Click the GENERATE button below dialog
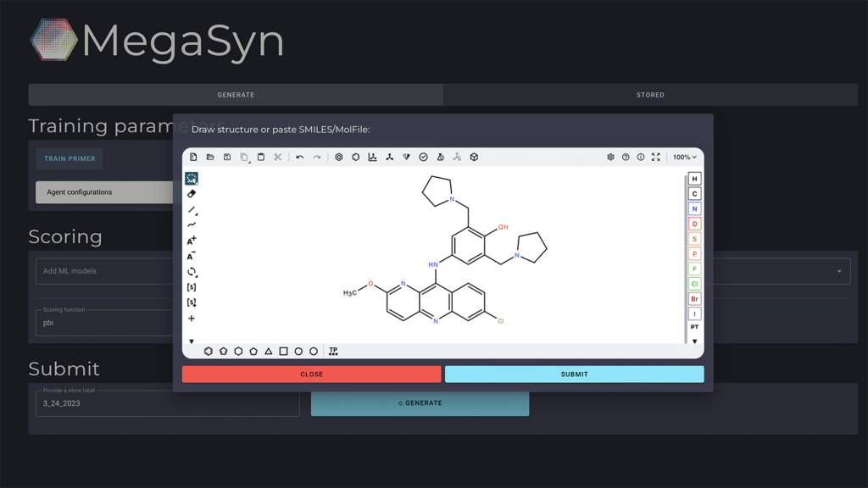868x488 pixels. (420, 403)
